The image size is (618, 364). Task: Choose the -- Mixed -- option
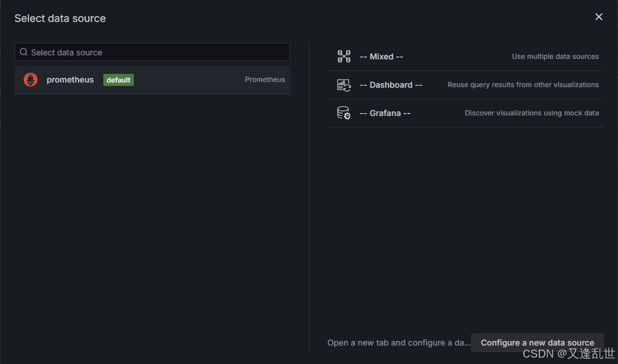[466, 57]
